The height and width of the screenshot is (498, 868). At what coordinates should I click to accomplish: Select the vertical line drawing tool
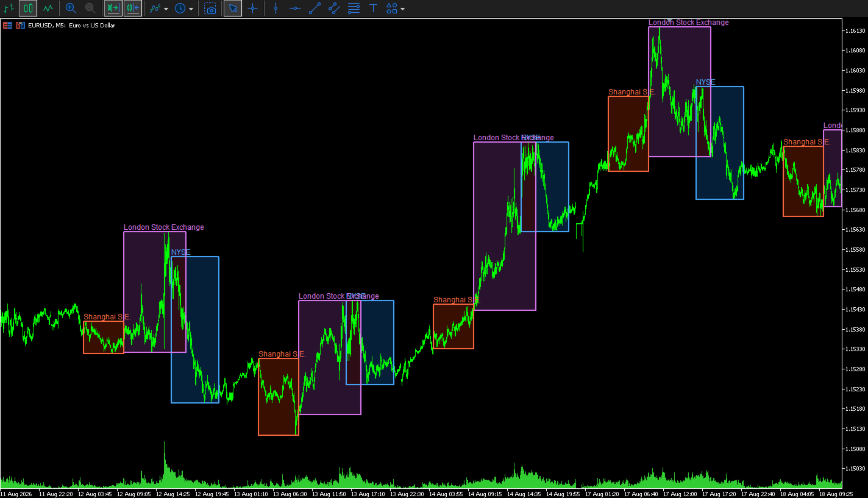tap(276, 9)
